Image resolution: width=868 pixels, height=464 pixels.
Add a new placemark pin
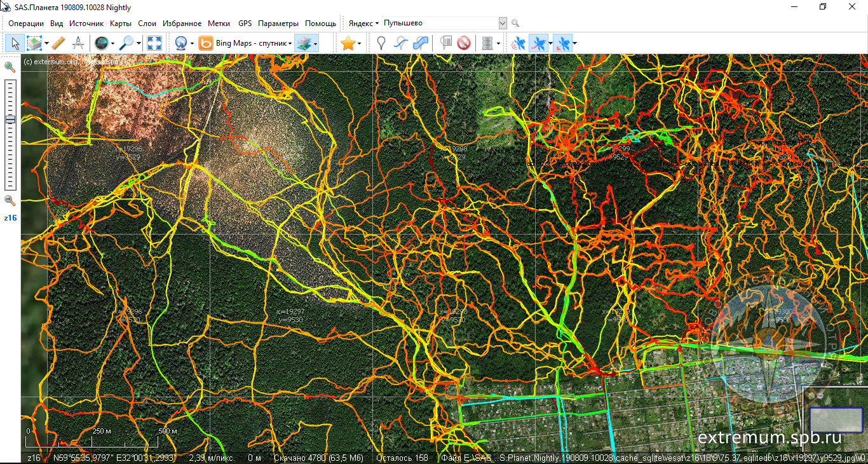[x=381, y=43]
